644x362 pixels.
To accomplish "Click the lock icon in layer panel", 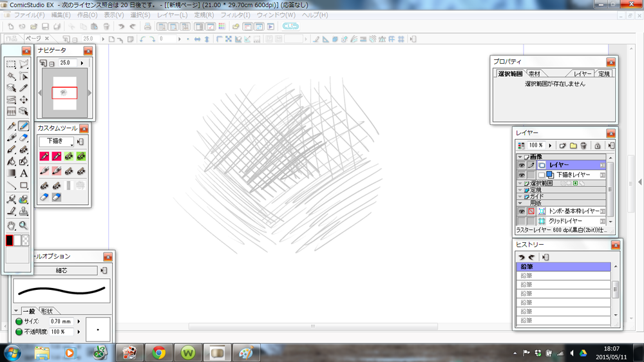I will click(x=598, y=146).
